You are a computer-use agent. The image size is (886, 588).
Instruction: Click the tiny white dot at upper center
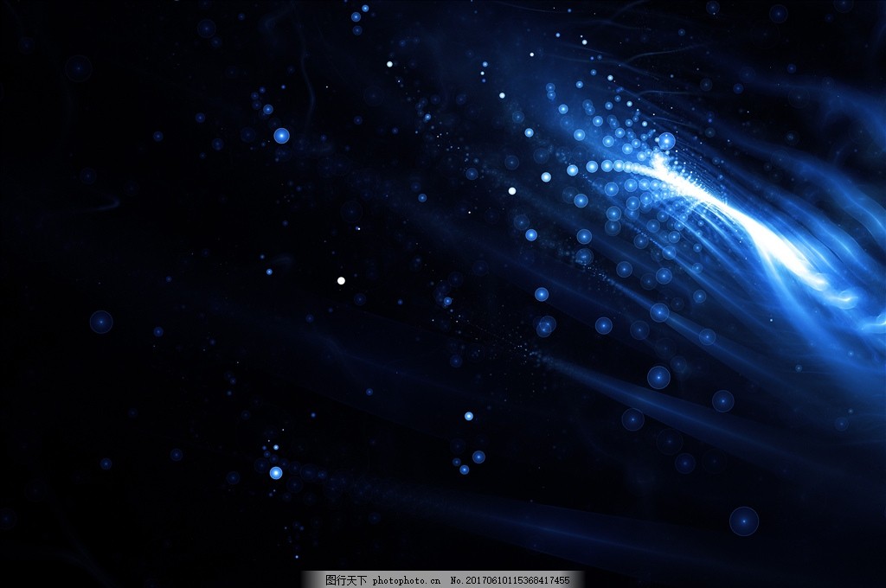(389, 63)
